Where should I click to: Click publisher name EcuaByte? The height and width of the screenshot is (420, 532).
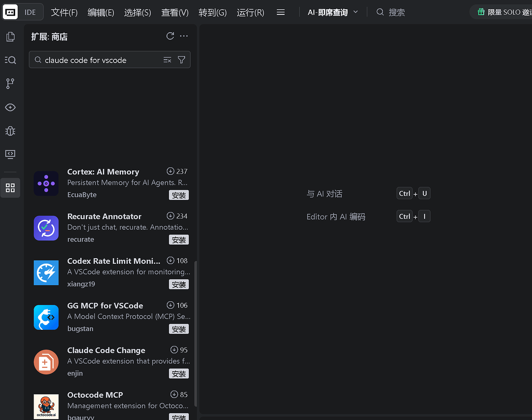(82, 195)
